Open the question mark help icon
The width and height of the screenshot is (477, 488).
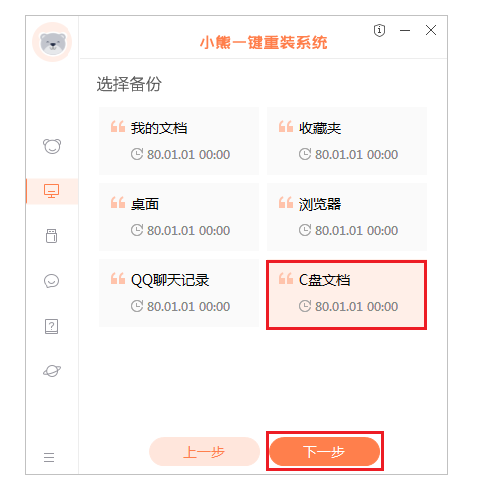click(51, 326)
